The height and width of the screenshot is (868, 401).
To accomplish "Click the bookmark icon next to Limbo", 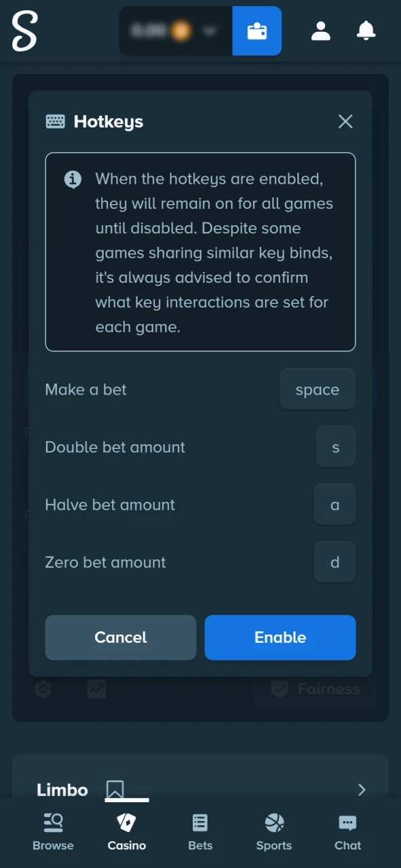I will pos(115,789).
